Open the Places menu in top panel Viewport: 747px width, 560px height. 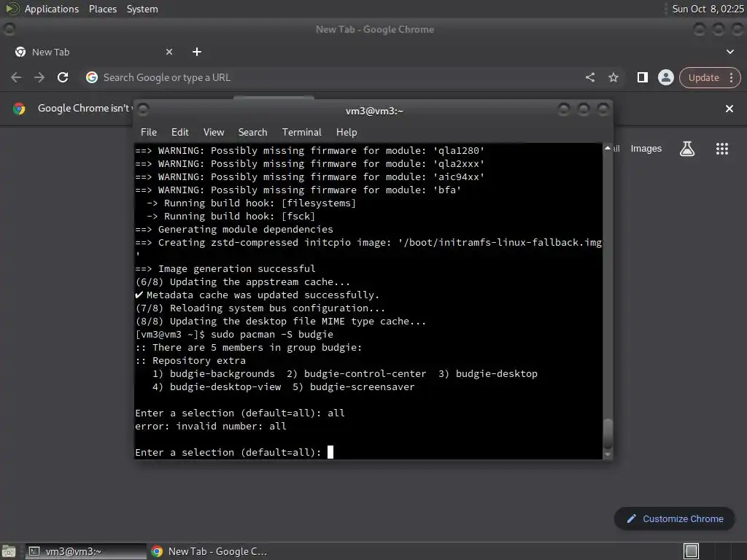(x=102, y=9)
